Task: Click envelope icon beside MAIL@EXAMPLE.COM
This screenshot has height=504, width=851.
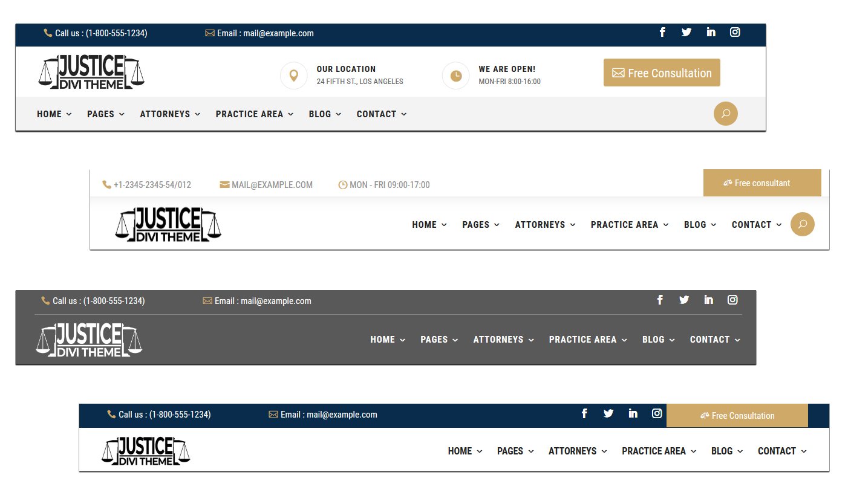Action: (224, 185)
